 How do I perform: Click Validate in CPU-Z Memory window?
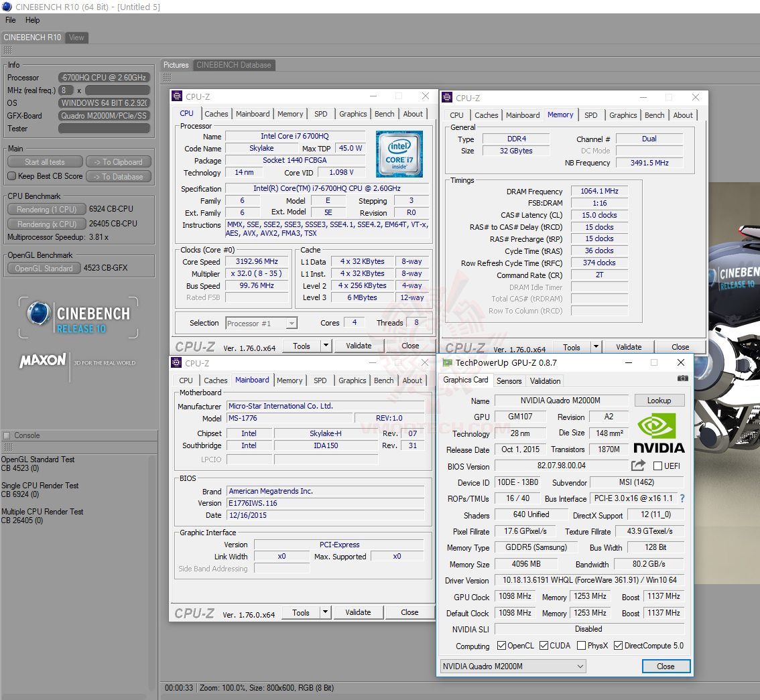(x=629, y=347)
